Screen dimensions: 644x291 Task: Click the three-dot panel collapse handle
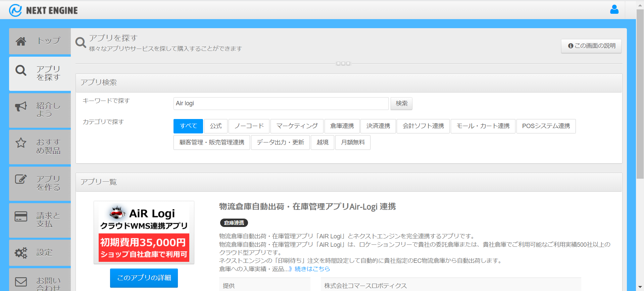tap(343, 63)
